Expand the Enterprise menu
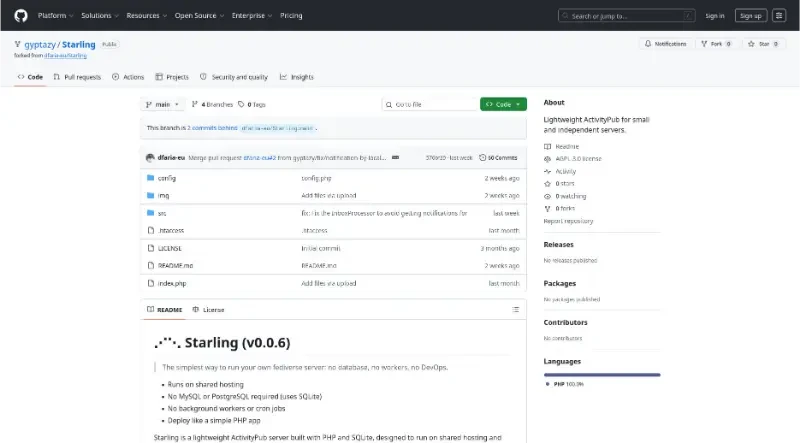Image resolution: width=800 pixels, height=443 pixels. coord(252,16)
